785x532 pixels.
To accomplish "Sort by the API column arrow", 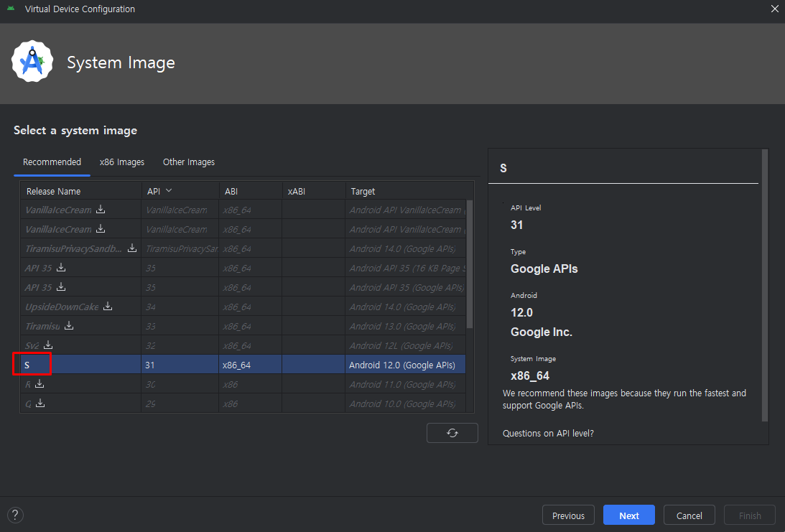I will pos(169,191).
